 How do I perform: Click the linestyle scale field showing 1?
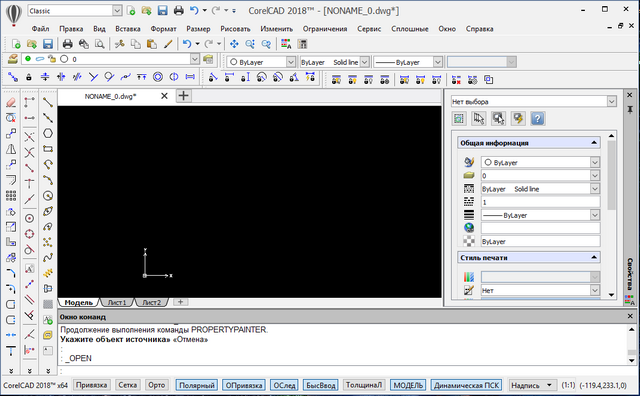tap(540, 202)
